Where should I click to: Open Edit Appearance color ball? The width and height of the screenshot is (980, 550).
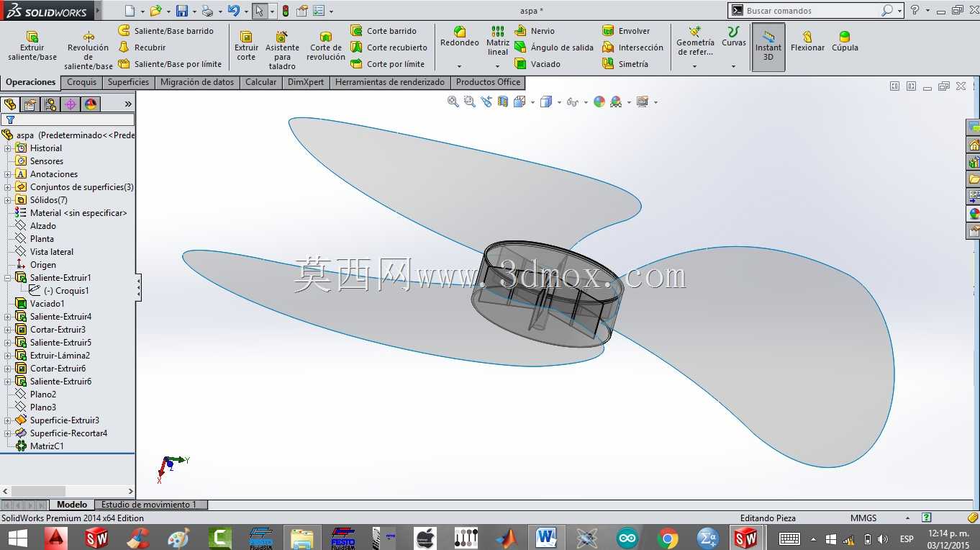599,102
